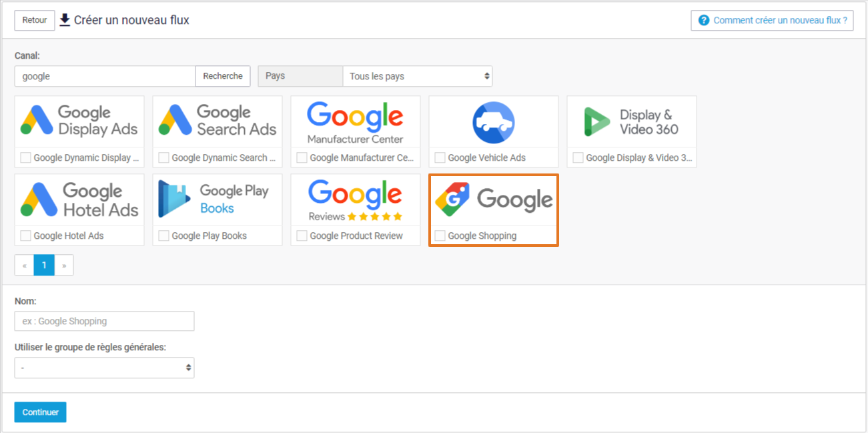Click the download icon beside Créer un nouveau flux
868x433 pixels.
pyautogui.click(x=65, y=20)
